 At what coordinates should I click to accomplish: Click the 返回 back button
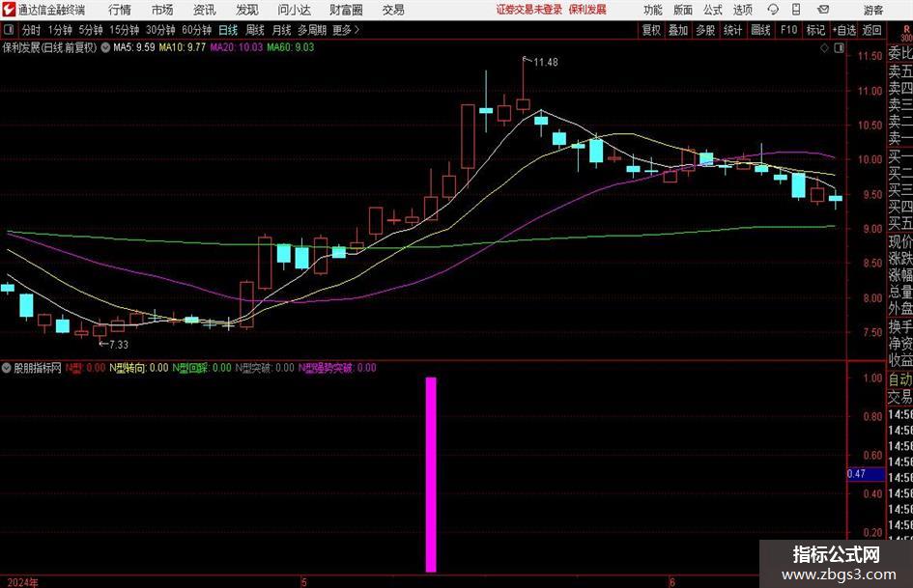(871, 30)
